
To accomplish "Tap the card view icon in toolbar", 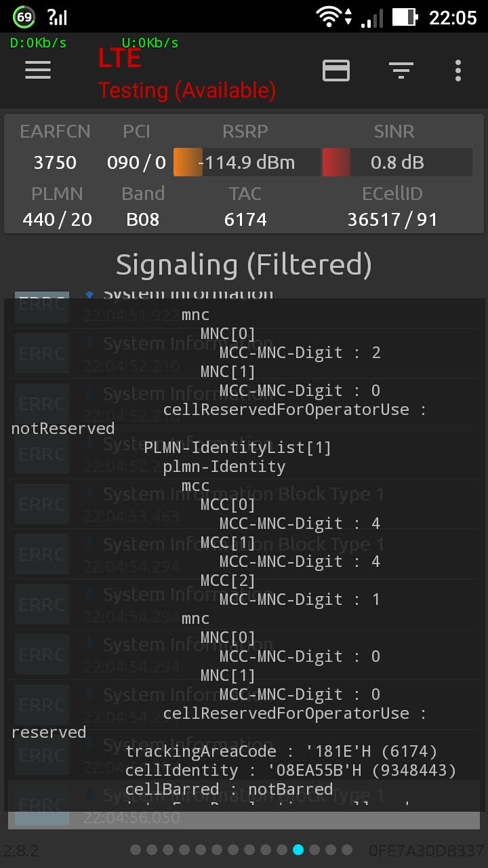I will [x=336, y=70].
